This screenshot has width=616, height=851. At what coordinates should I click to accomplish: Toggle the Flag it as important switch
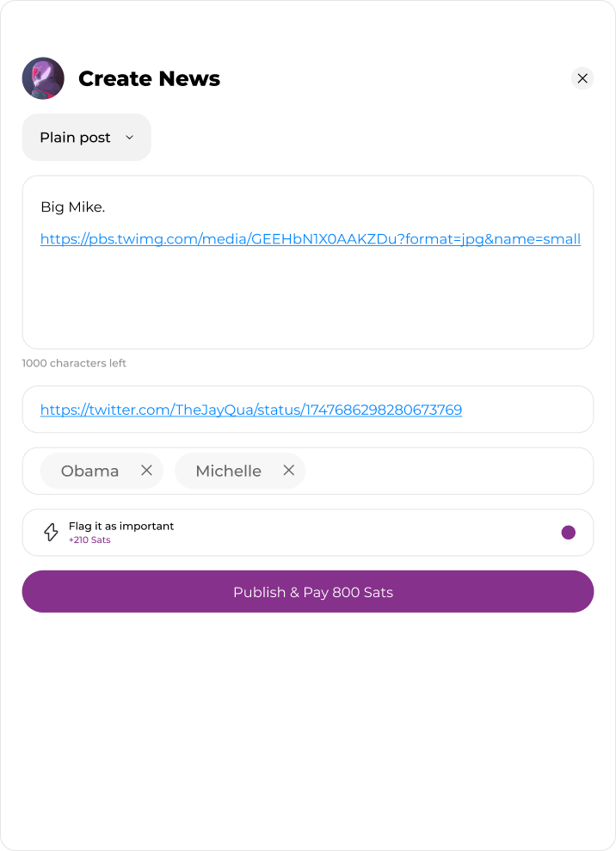point(568,533)
